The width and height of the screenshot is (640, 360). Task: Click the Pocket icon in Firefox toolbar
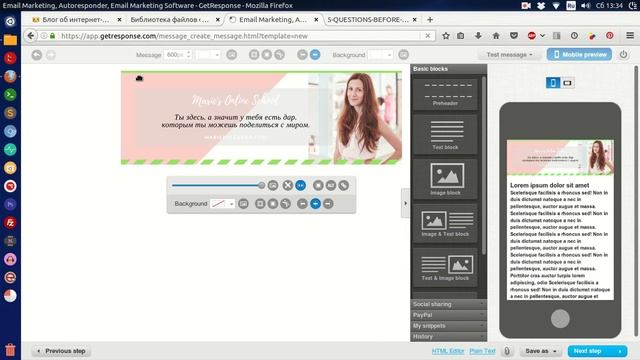(x=514, y=36)
